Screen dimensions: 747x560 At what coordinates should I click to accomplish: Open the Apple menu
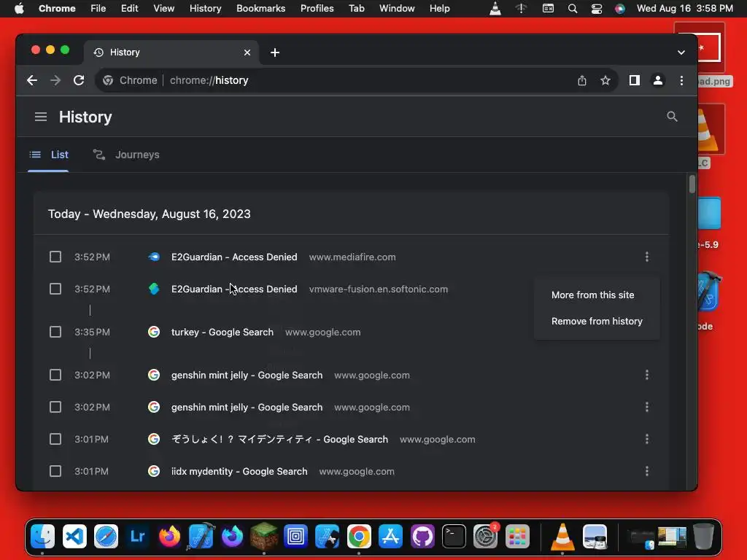tap(19, 9)
